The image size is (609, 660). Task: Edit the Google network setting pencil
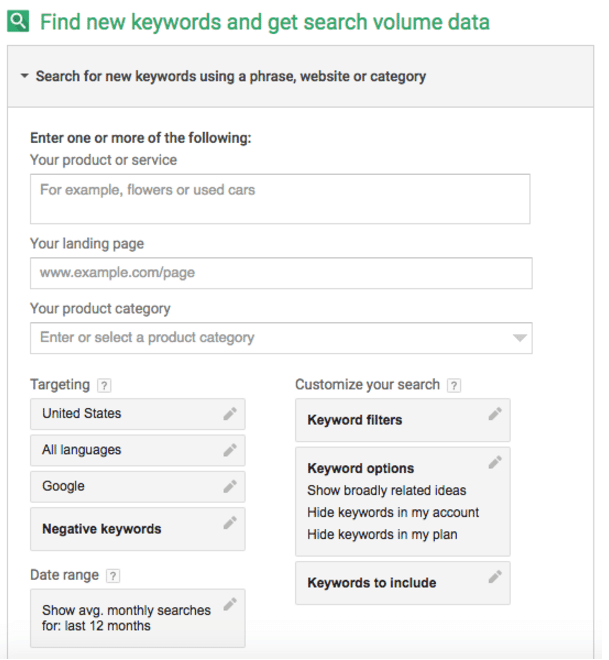[230, 486]
